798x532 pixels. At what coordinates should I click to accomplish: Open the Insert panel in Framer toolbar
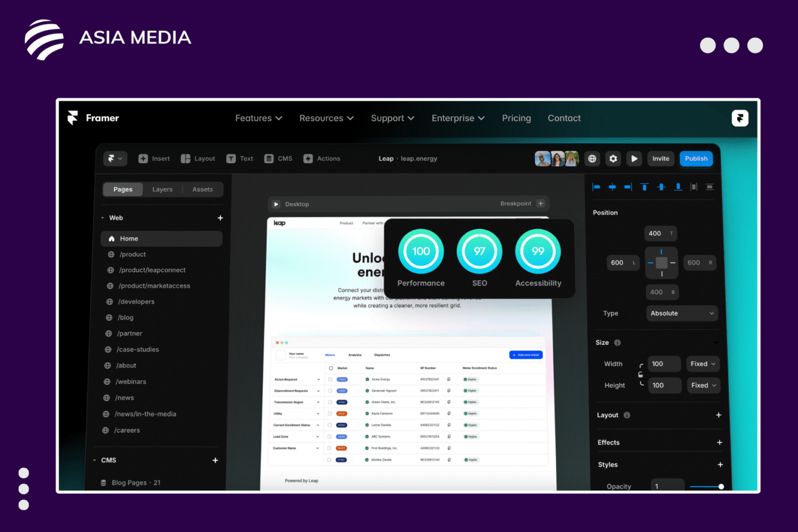[x=154, y=158]
